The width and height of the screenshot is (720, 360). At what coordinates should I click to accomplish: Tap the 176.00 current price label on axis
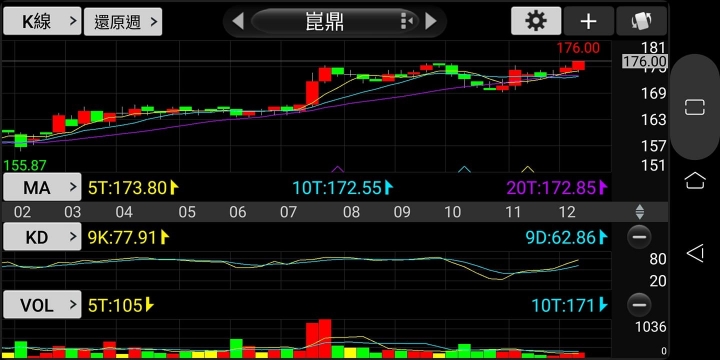tap(645, 61)
